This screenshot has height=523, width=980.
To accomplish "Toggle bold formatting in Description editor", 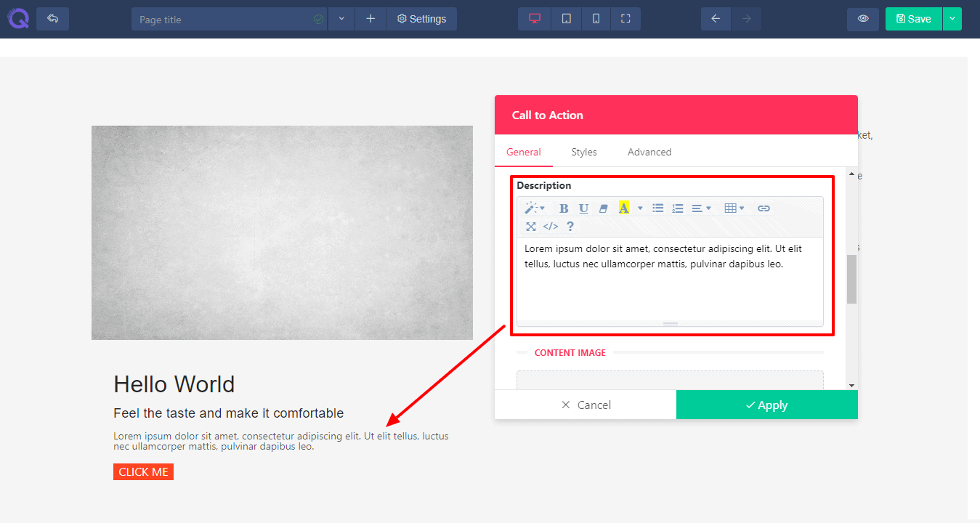I will (x=564, y=208).
